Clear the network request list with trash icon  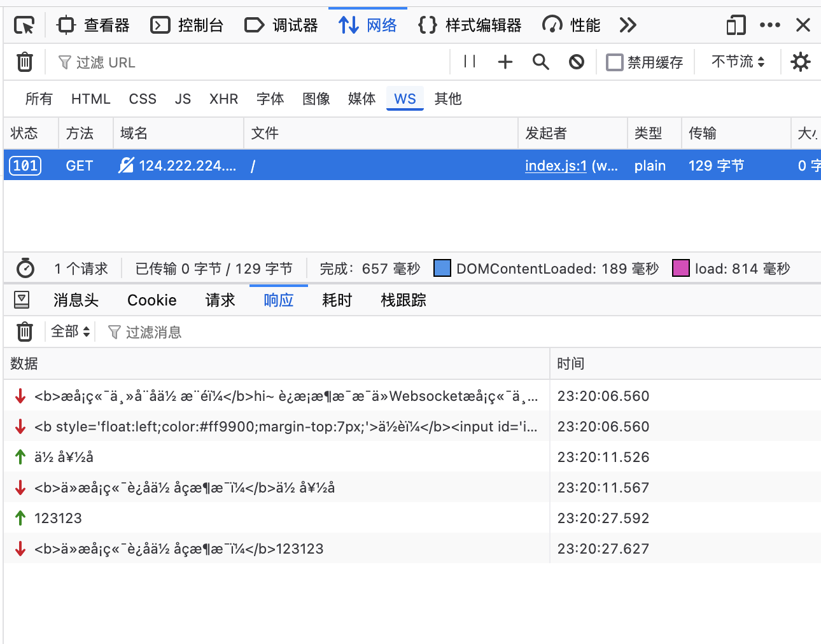tap(25, 62)
